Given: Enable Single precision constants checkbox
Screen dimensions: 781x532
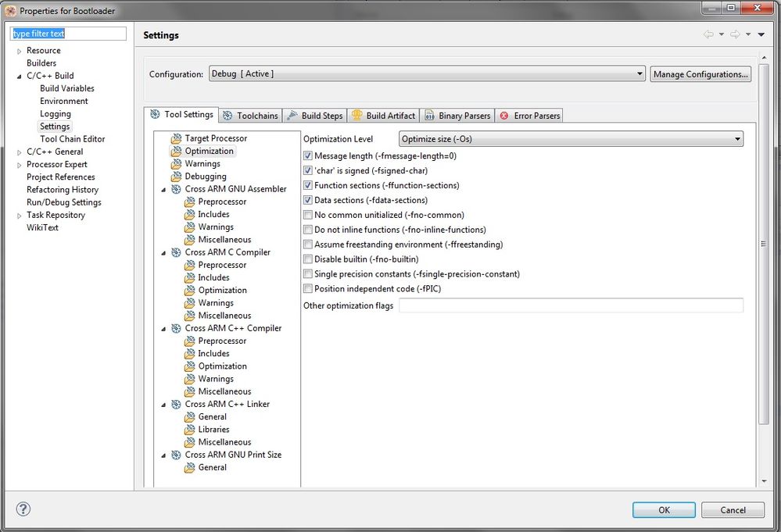Looking at the screenshot, I should 308,274.
